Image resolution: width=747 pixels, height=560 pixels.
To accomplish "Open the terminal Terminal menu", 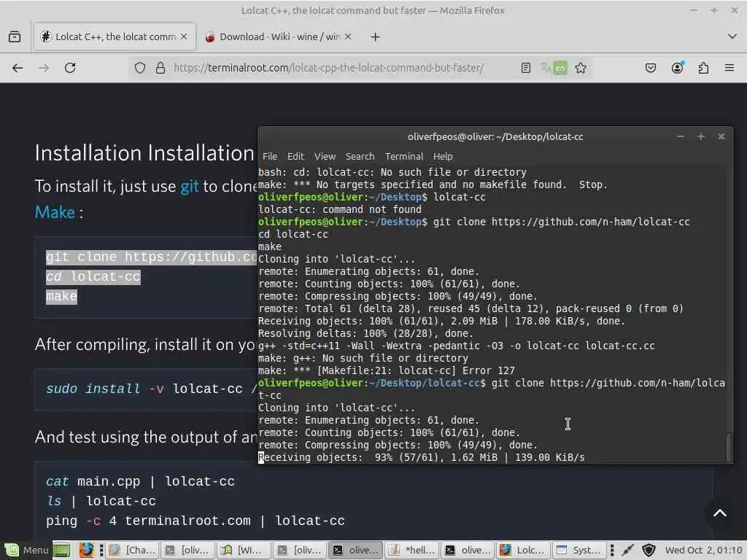I will (404, 157).
